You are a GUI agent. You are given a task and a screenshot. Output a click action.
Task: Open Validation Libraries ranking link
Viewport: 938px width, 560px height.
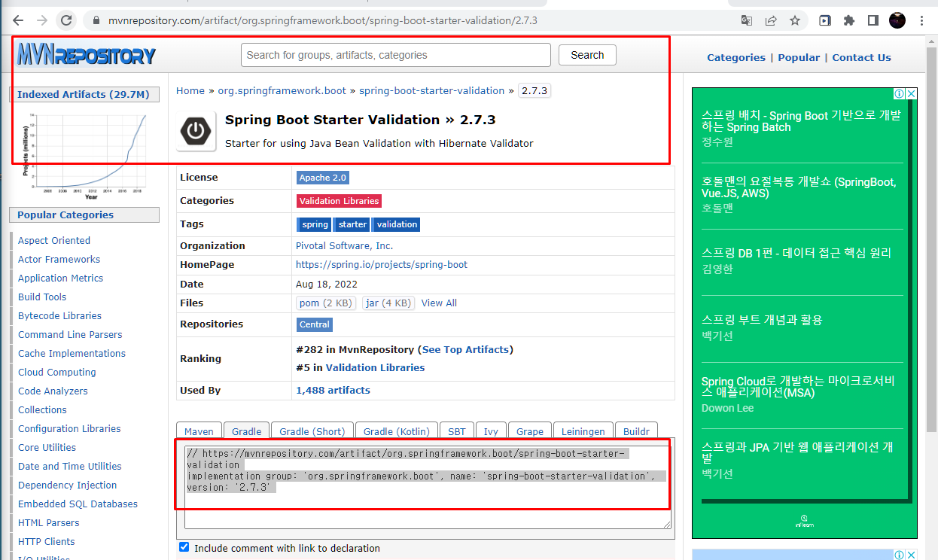375,367
